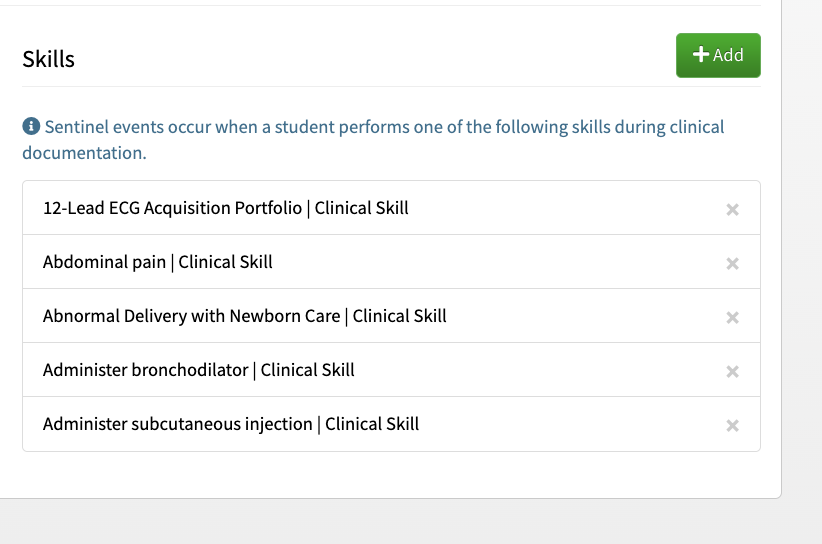822x544 pixels.
Task: Delete the Administer subcutaneous injection skill
Action: click(x=732, y=426)
